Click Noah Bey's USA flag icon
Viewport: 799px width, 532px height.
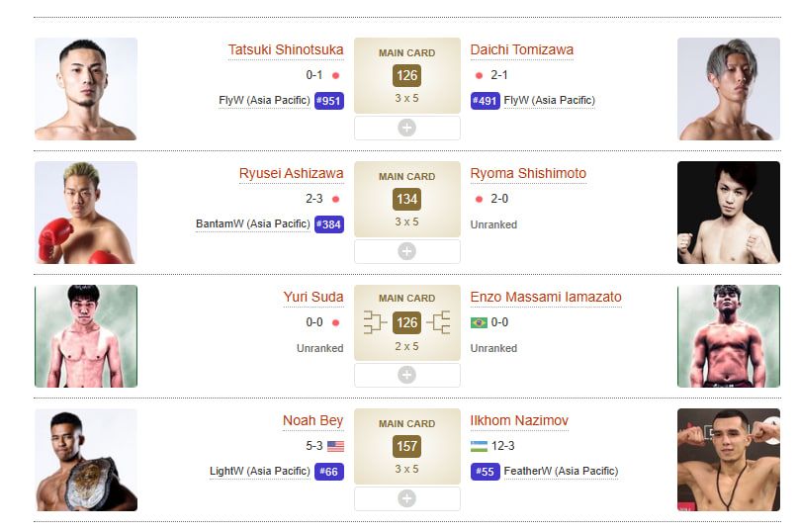click(x=335, y=446)
